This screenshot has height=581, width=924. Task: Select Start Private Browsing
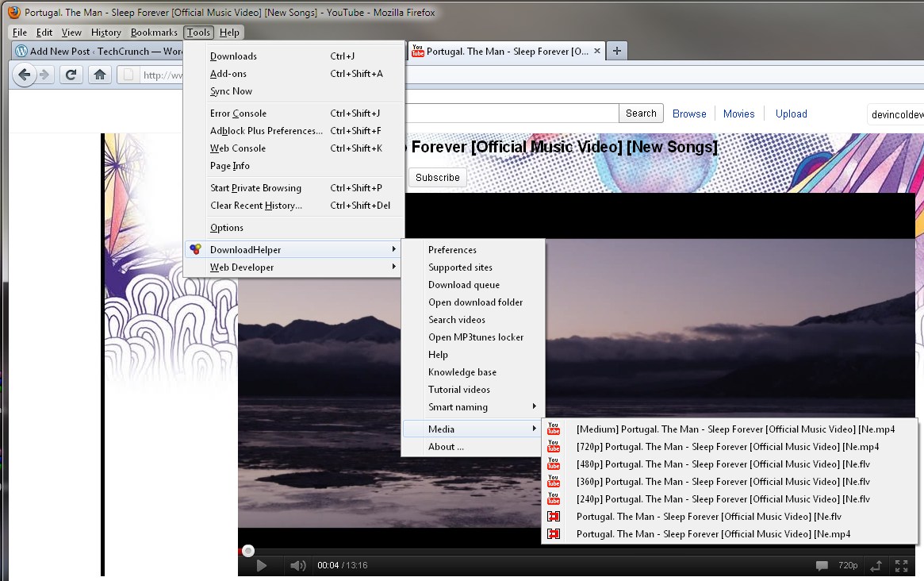click(293, 187)
